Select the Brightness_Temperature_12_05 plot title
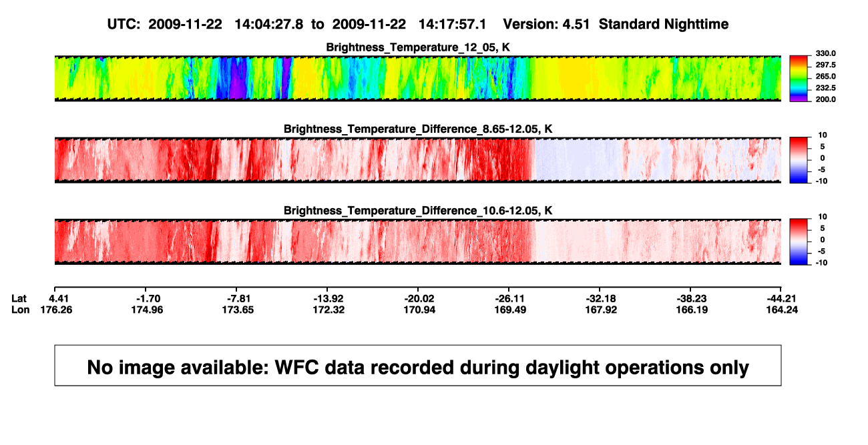This screenshot has height=445, width=868. (x=417, y=47)
